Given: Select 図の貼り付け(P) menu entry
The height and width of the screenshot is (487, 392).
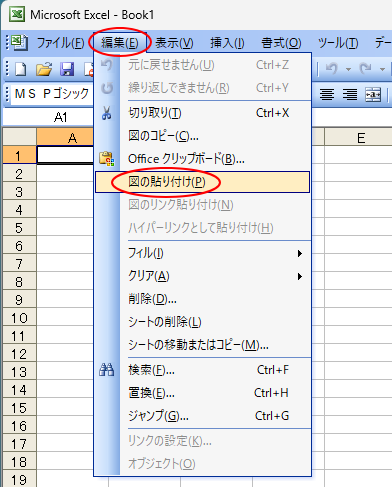Looking at the screenshot, I should point(202,182).
